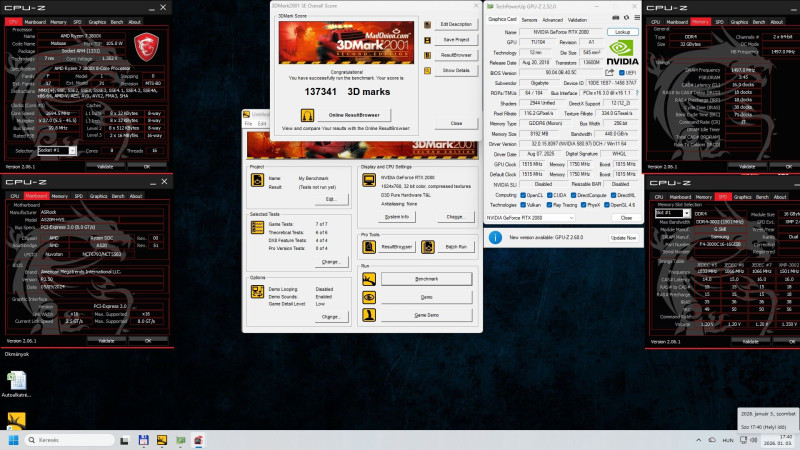Open the Socket #1 selection dropdown in CPU-Z
Screen dimensions: 800x450
pyautogui.click(x=57, y=151)
